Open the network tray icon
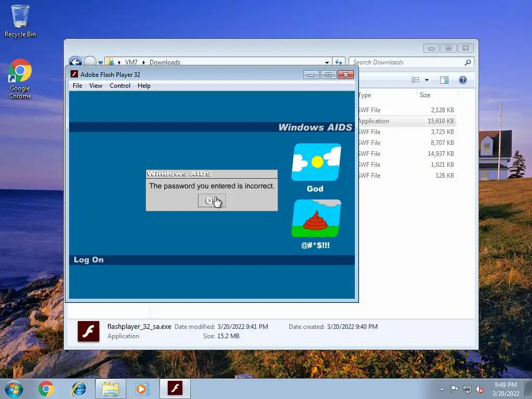This screenshot has width=532, height=399. coord(467,389)
